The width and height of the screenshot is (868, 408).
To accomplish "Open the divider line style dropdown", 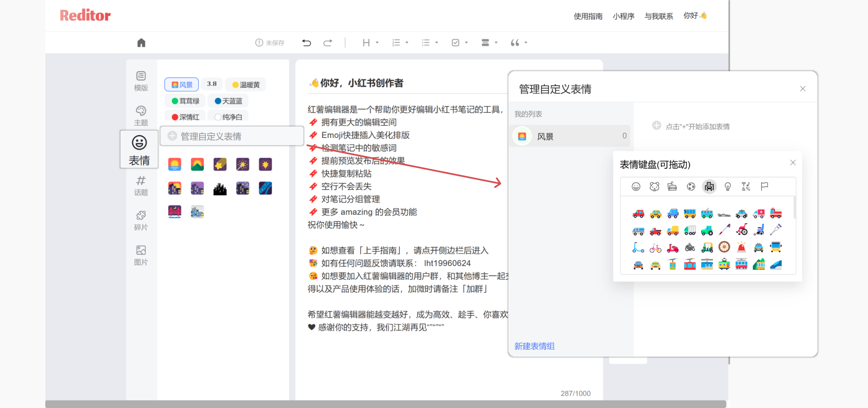I will 489,43.
